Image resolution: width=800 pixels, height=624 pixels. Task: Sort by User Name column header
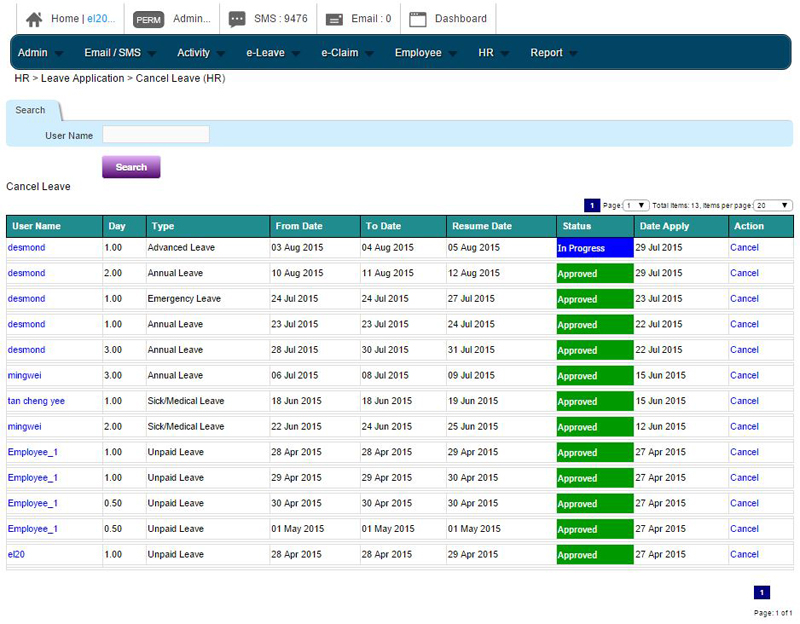54,226
